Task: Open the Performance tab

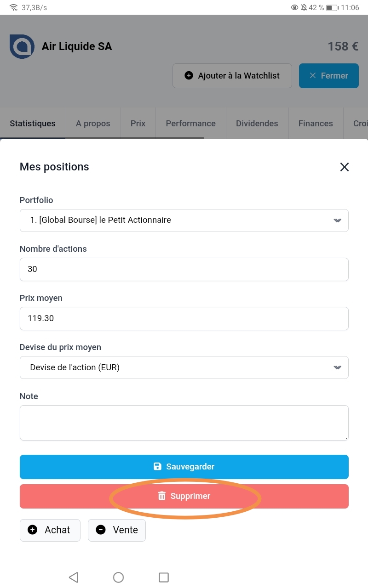Action: [191, 123]
